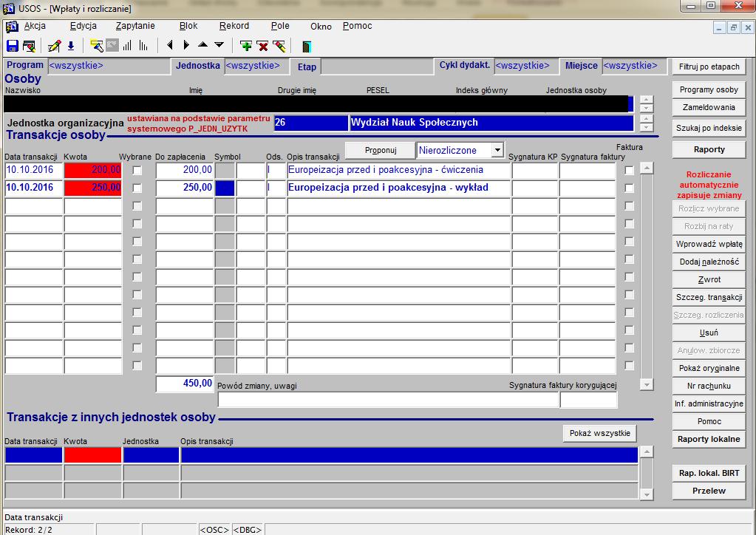The width and height of the screenshot is (756, 535).
Task: Open the Okno menu
Action: point(321,27)
